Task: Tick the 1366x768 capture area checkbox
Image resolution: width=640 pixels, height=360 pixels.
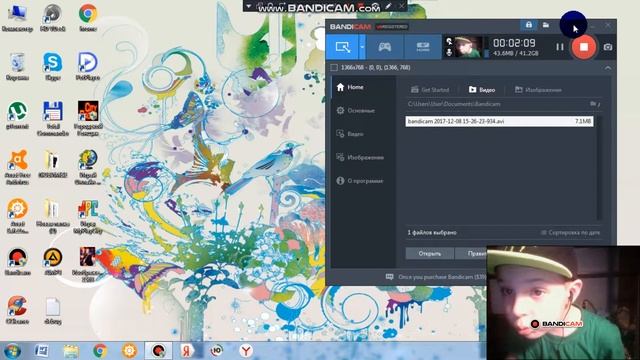Action: pyautogui.click(x=334, y=67)
